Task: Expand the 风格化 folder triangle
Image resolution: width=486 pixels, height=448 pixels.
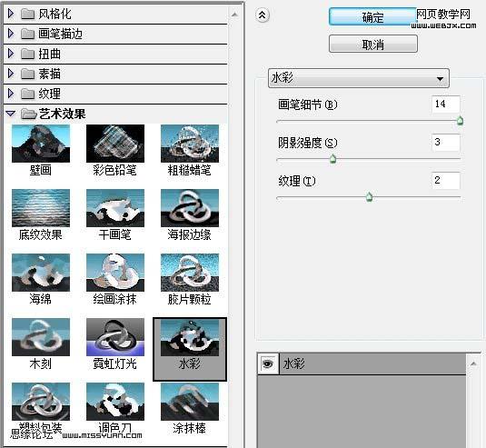Action: (11, 14)
